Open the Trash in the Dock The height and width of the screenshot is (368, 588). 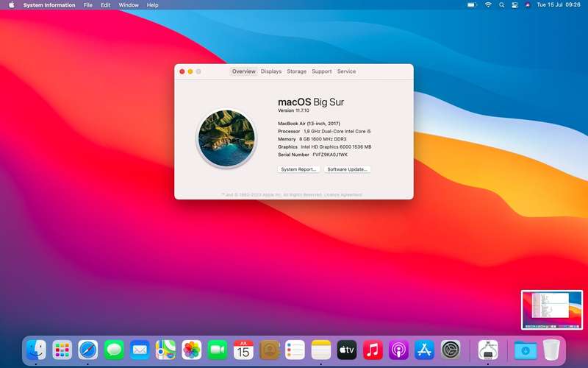click(551, 350)
